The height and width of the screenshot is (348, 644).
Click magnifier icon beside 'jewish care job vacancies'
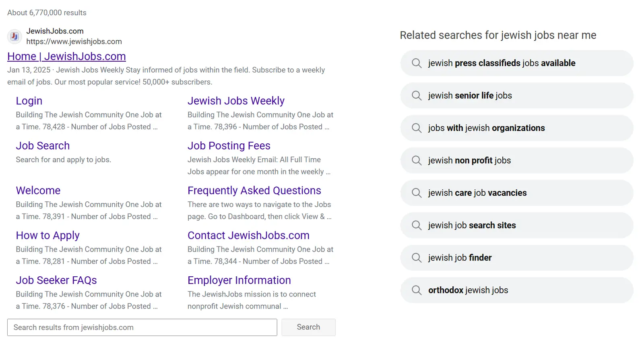coord(417,193)
